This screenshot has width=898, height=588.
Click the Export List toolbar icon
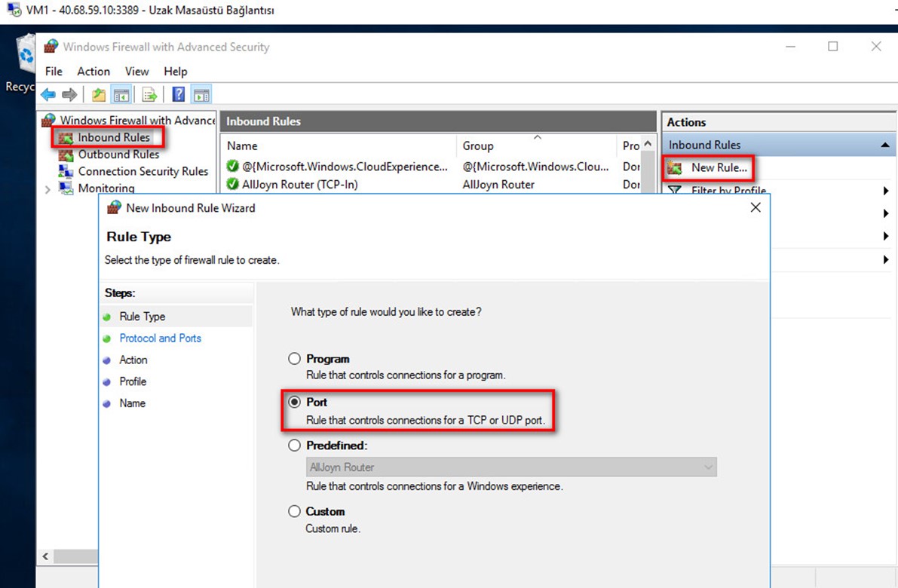149,94
